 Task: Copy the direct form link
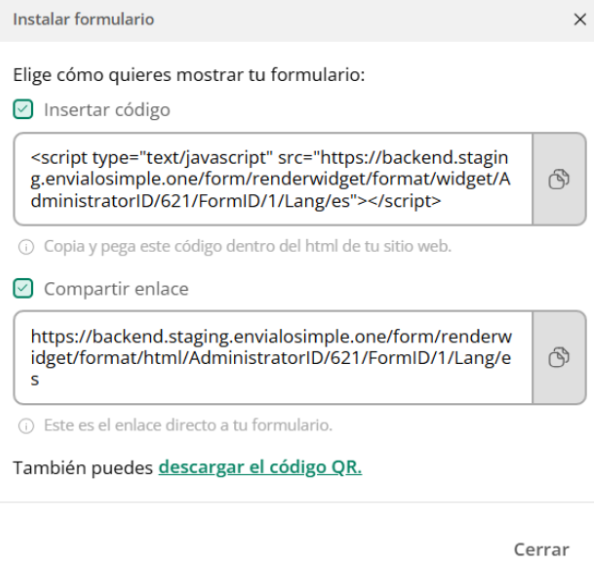click(x=559, y=358)
